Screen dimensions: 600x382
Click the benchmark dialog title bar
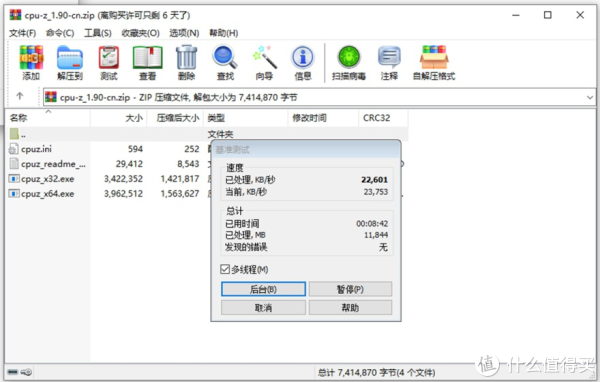coord(306,150)
